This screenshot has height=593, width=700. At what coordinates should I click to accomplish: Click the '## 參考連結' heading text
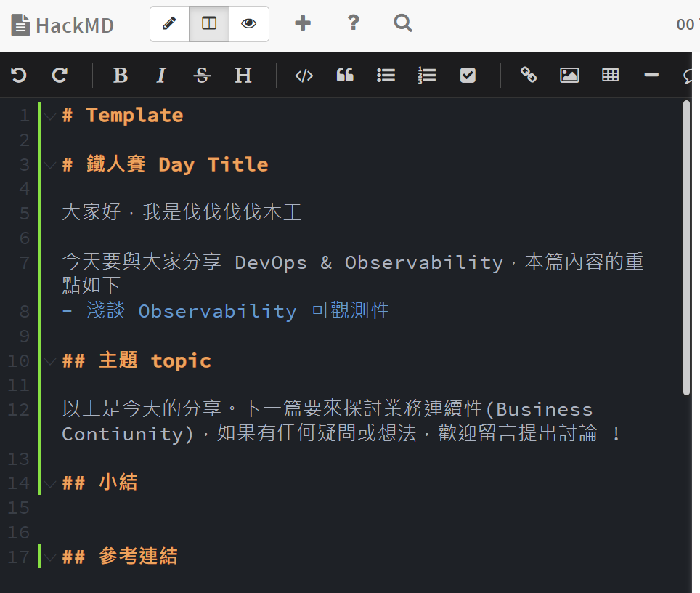[120, 557]
